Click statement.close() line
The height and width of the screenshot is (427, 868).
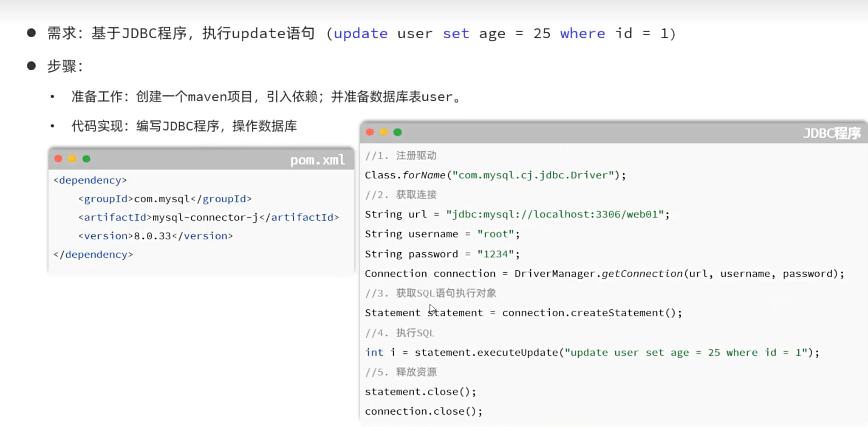[420, 392]
